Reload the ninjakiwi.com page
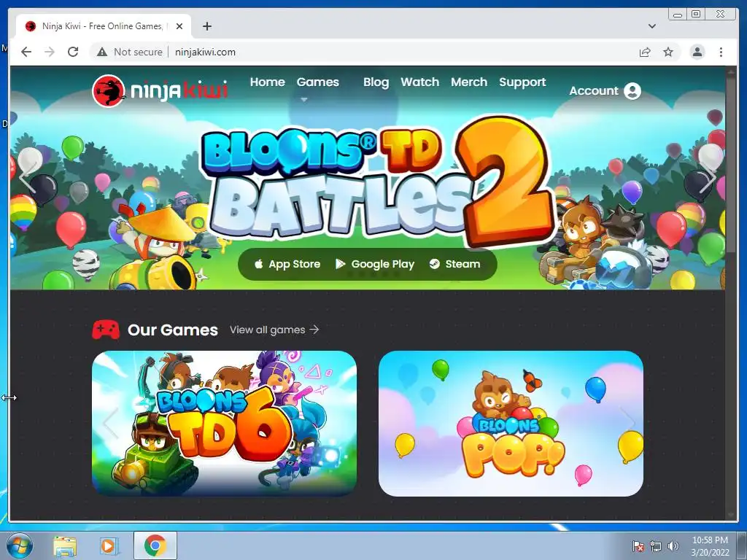The image size is (747, 560). coord(73,52)
